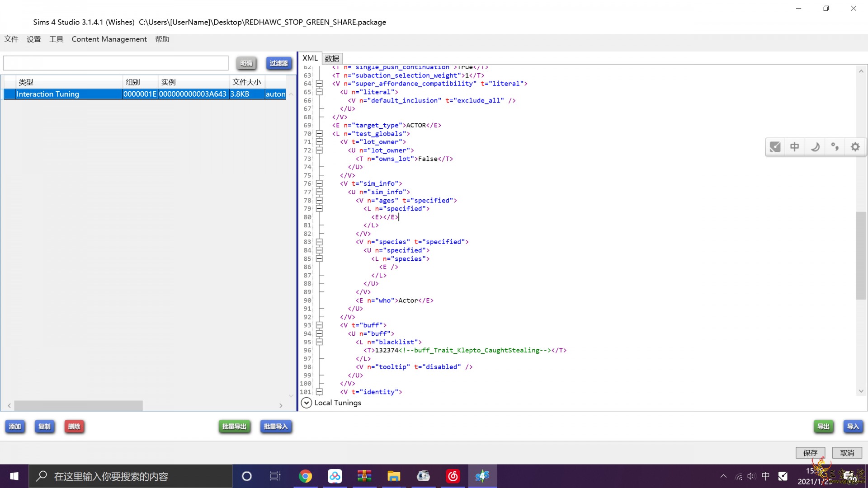Click the punctuation mode icon in IME toolbar

pyautogui.click(x=835, y=147)
